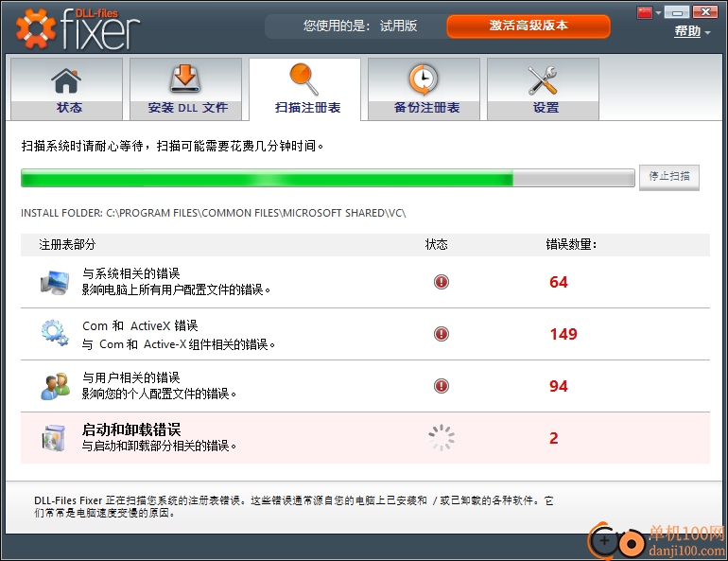Click the loading spinner for 启动和卸载错误

(x=442, y=437)
